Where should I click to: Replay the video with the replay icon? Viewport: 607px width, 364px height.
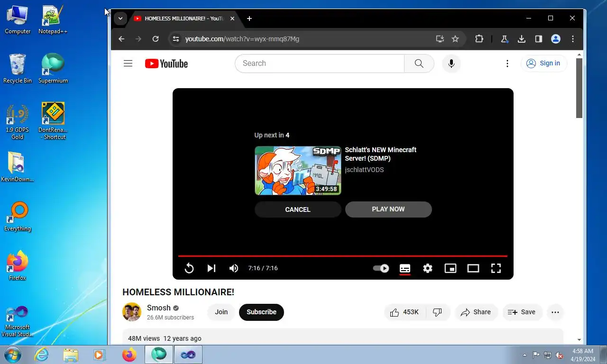[189, 268]
